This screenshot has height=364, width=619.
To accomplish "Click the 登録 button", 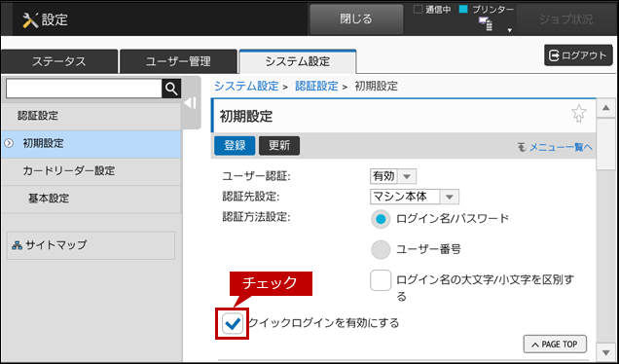I will tap(235, 146).
